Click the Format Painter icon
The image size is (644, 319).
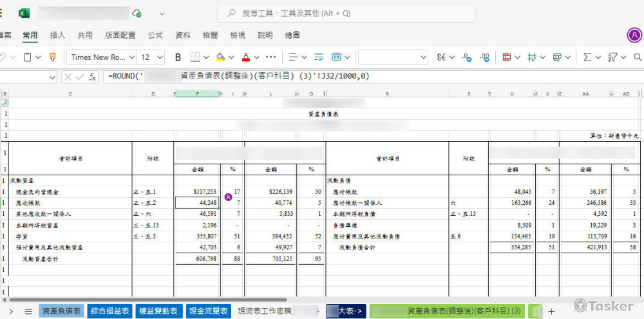point(53,57)
